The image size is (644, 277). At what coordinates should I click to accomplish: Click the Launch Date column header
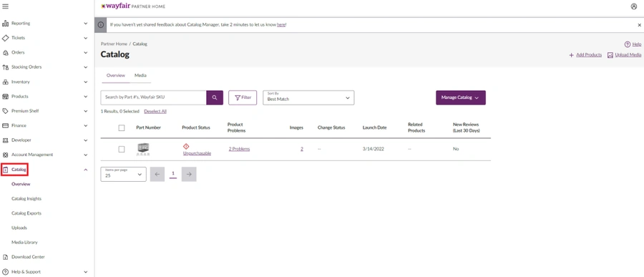pos(374,128)
